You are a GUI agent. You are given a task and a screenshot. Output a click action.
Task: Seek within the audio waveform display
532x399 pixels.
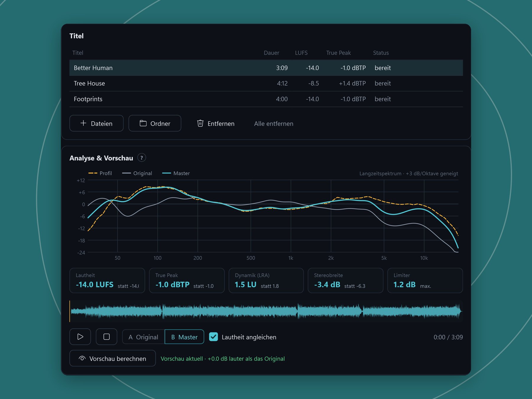pos(266,311)
